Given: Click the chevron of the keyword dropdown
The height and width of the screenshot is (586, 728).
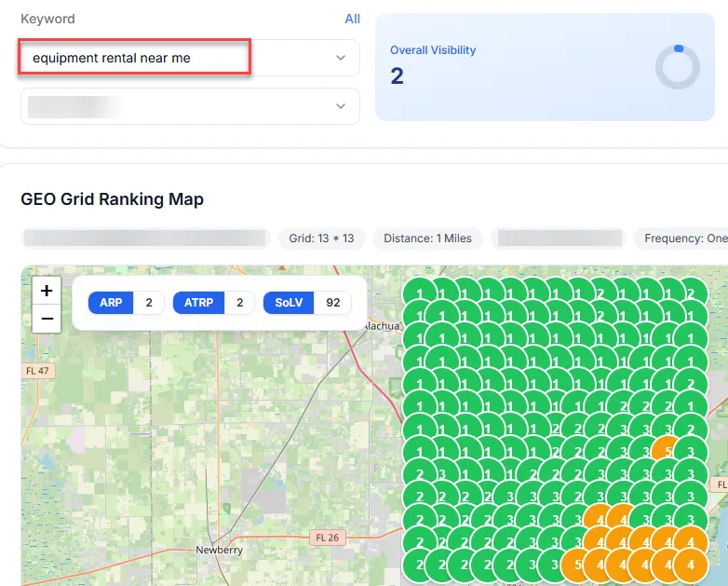Looking at the screenshot, I should click(341, 58).
